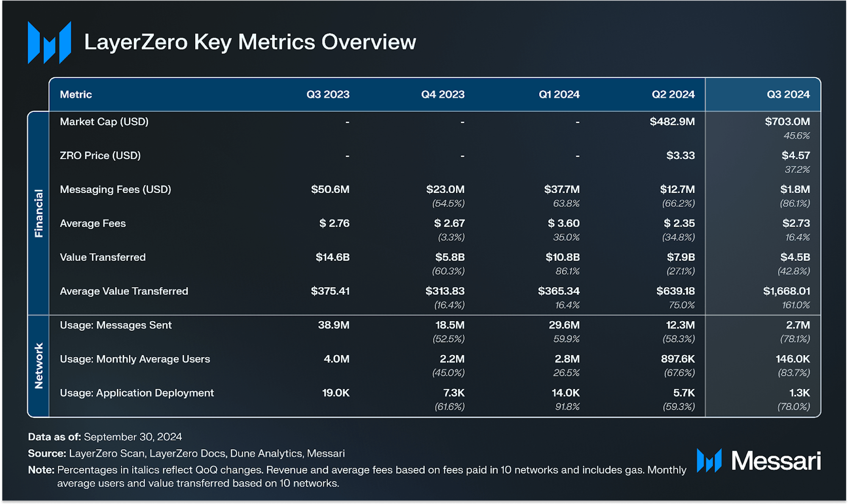Screen dimensions: 848x504
Task: Select the Average Value Transferred row label
Action: [x=124, y=291]
